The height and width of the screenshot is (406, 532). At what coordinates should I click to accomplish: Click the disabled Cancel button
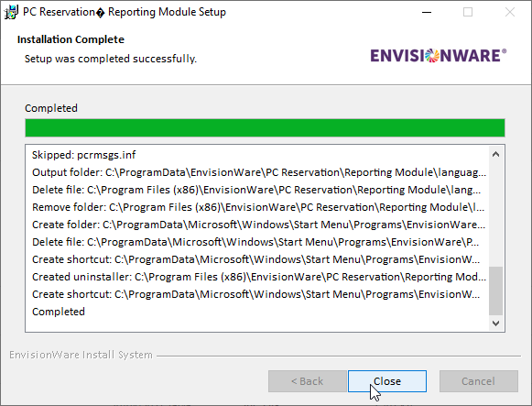[478, 381]
